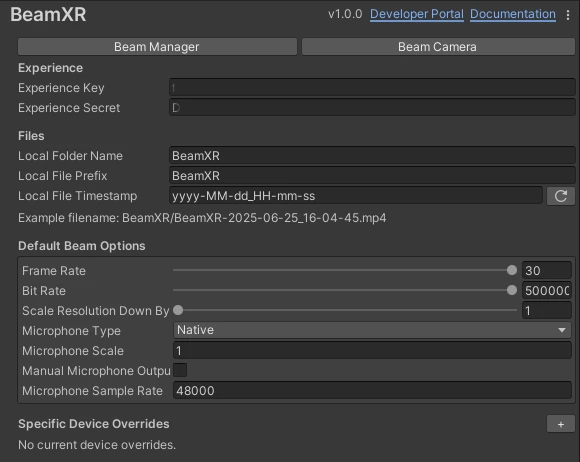
Task: Click the 'No current device overrides.' text
Action: click(97, 445)
